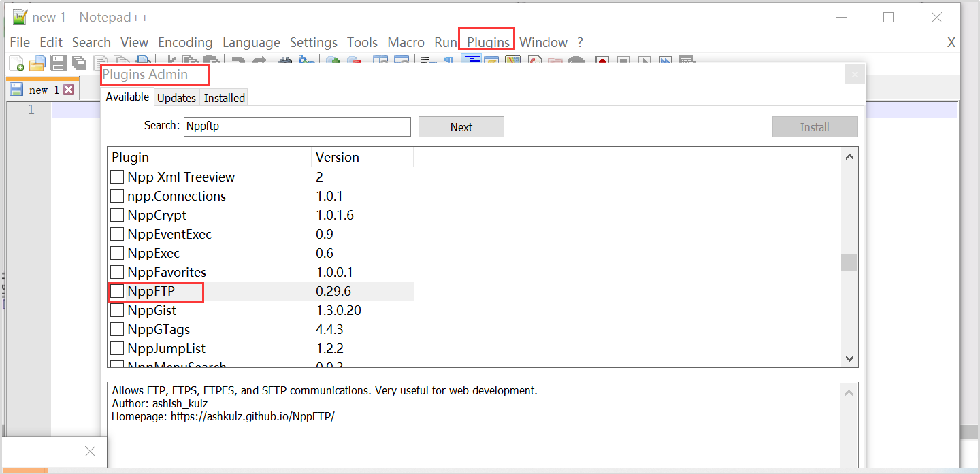Tick the NppGist checkbox
The image size is (980, 474).
117,311
